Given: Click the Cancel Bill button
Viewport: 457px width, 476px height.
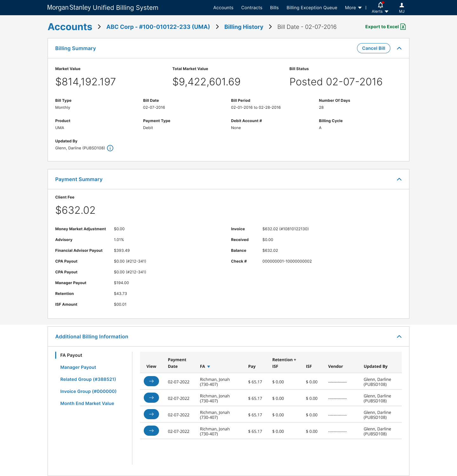Looking at the screenshot, I should 374,48.
